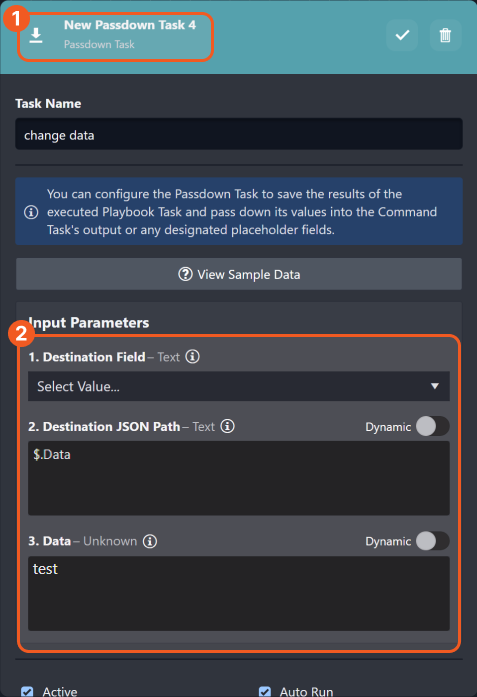This screenshot has height=697, width=477.
Task: Click the checkmark confirm icon in header
Action: 402,35
